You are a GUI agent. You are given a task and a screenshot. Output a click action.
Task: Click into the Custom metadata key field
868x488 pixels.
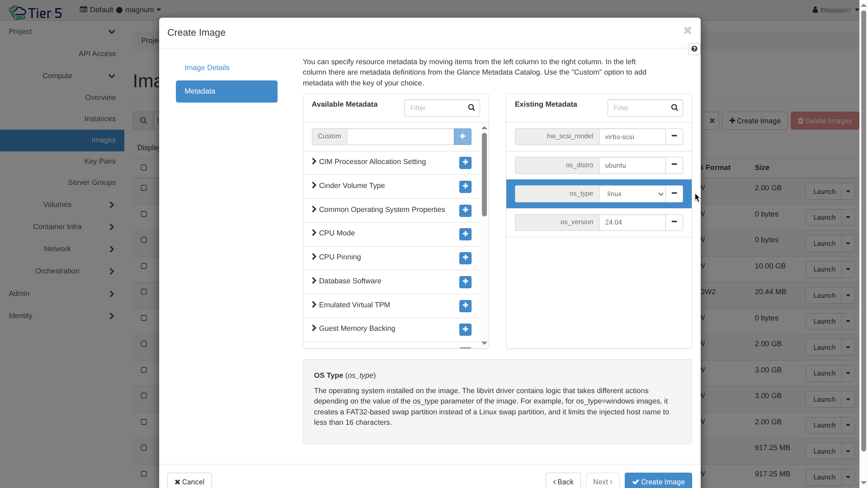pos(400,136)
